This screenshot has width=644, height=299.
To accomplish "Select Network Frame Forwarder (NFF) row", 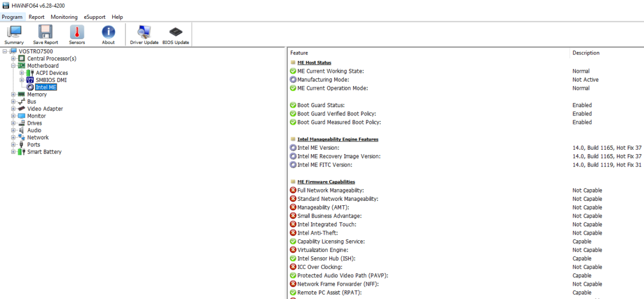I will [x=466, y=284].
